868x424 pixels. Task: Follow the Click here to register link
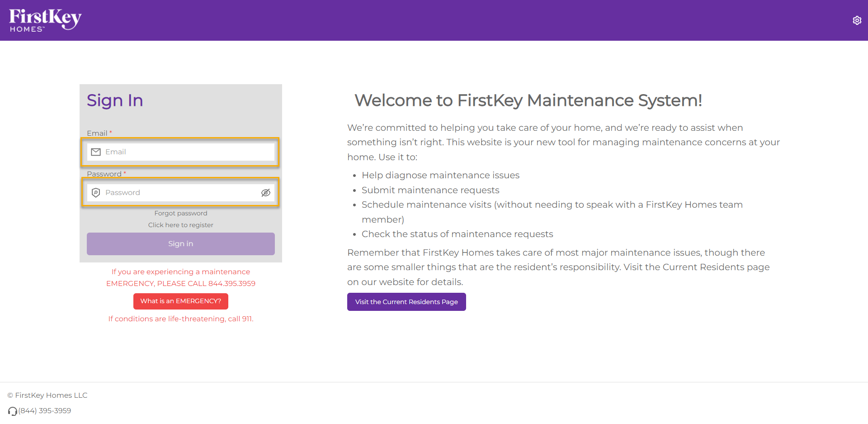181,225
